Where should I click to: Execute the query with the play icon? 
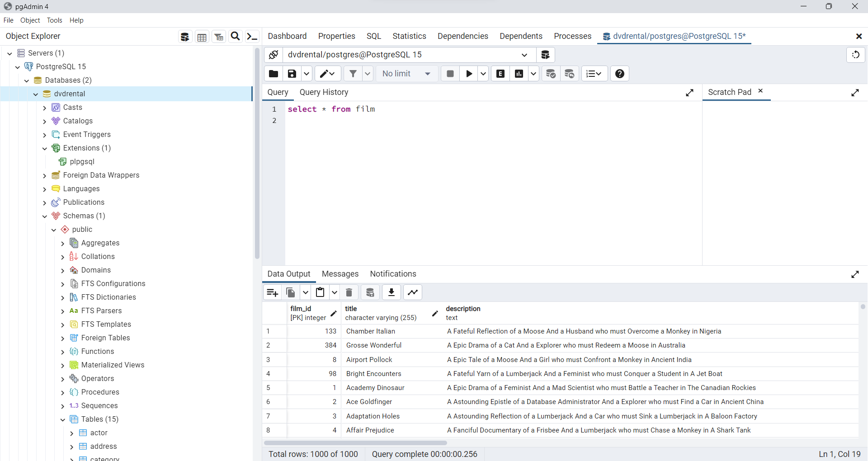coord(469,74)
